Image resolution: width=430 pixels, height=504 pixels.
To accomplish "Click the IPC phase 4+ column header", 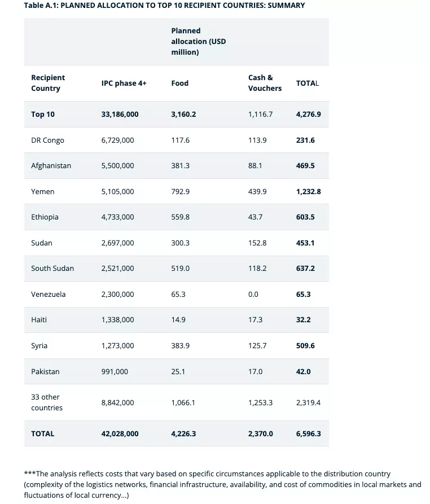I will tap(124, 83).
